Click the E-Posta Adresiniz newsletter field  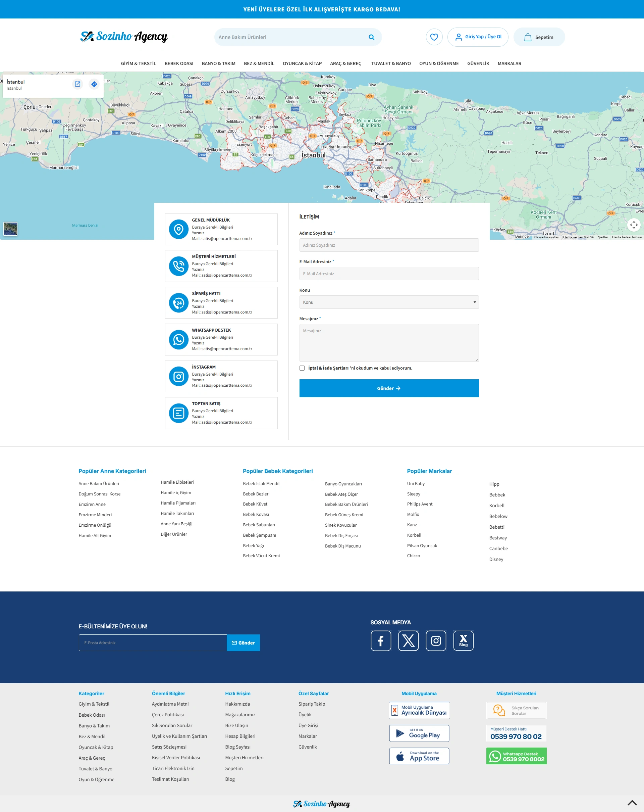(152, 642)
